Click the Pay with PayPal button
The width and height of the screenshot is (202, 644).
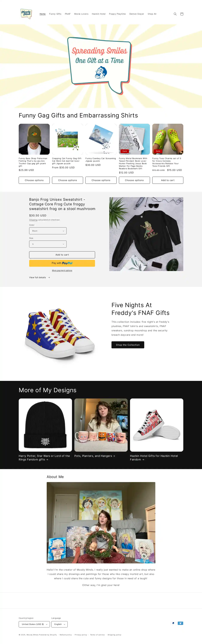point(62,263)
